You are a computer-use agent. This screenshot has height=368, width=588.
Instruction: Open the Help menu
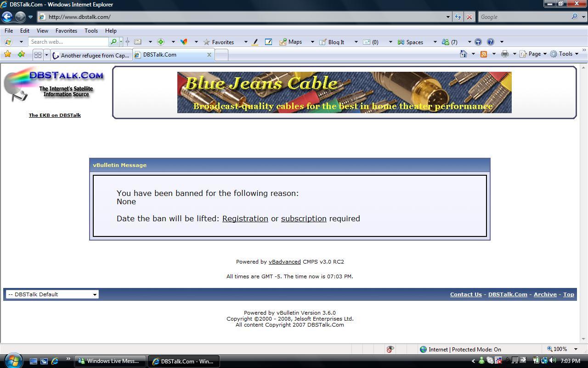pyautogui.click(x=111, y=30)
